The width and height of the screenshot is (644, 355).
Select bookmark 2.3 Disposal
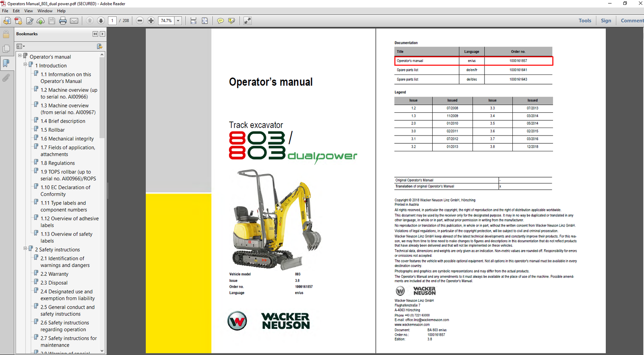[x=54, y=283]
